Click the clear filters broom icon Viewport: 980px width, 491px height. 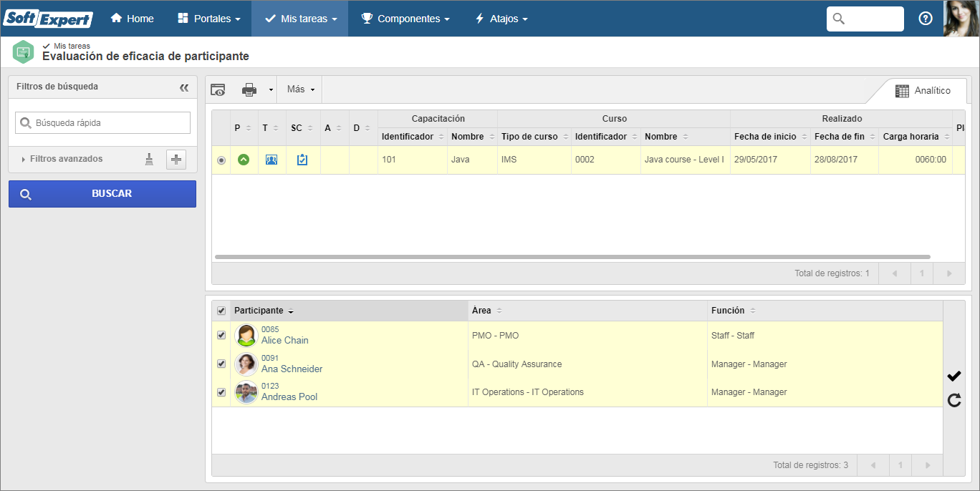pos(149,160)
